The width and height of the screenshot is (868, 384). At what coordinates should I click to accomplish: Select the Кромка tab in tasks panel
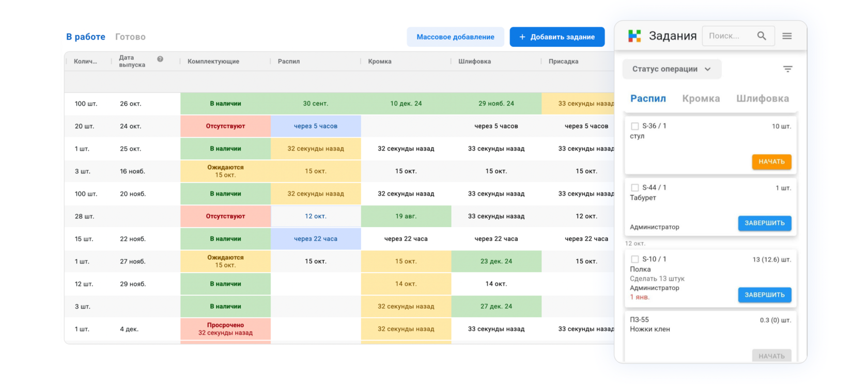[701, 98]
